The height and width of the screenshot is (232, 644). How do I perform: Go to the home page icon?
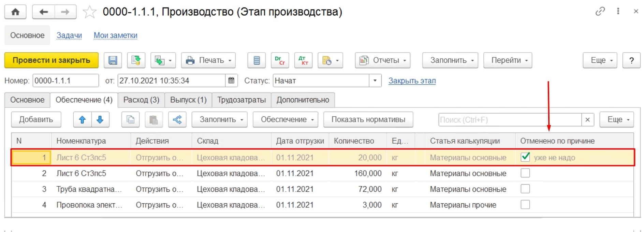(x=15, y=12)
